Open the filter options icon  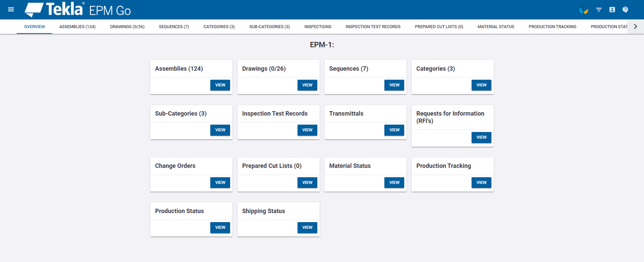(x=599, y=10)
